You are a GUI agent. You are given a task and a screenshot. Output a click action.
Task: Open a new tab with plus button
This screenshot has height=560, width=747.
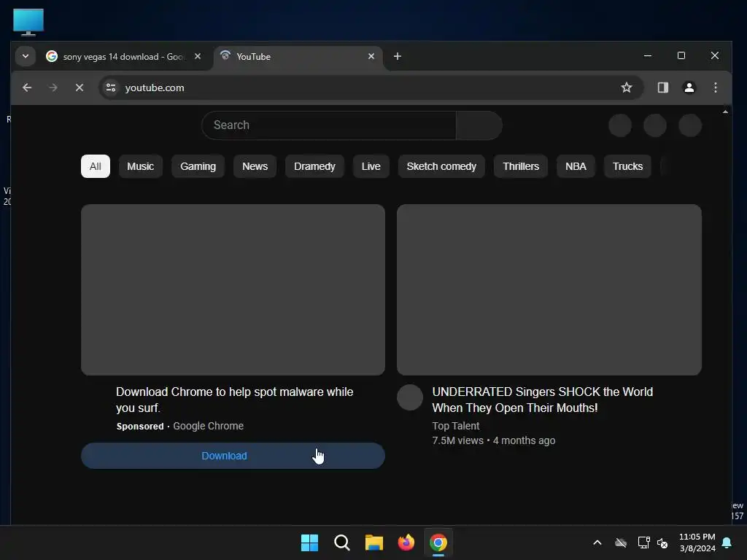398,56
